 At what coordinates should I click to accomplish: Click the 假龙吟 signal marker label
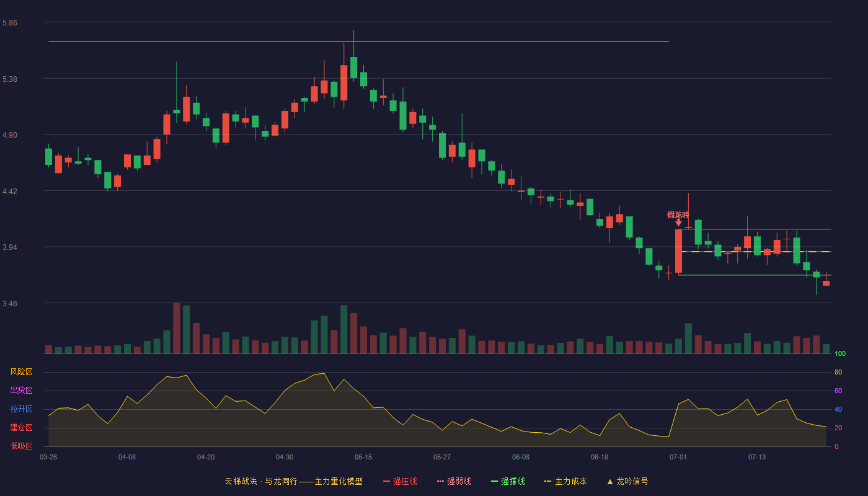[678, 215]
